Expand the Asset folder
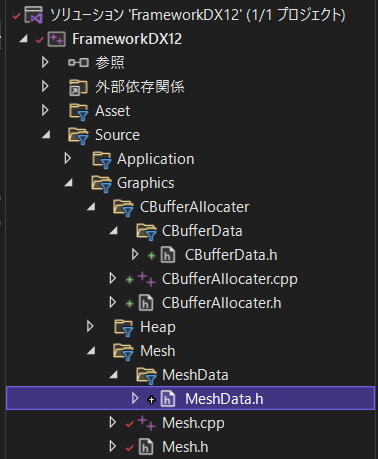378x459 pixels. [x=45, y=110]
